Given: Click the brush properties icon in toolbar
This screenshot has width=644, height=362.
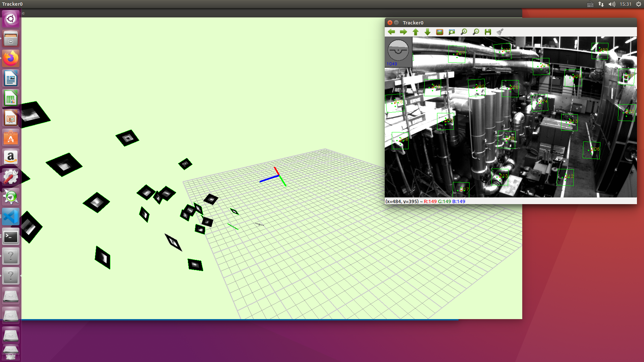Looking at the screenshot, I should [x=500, y=32].
